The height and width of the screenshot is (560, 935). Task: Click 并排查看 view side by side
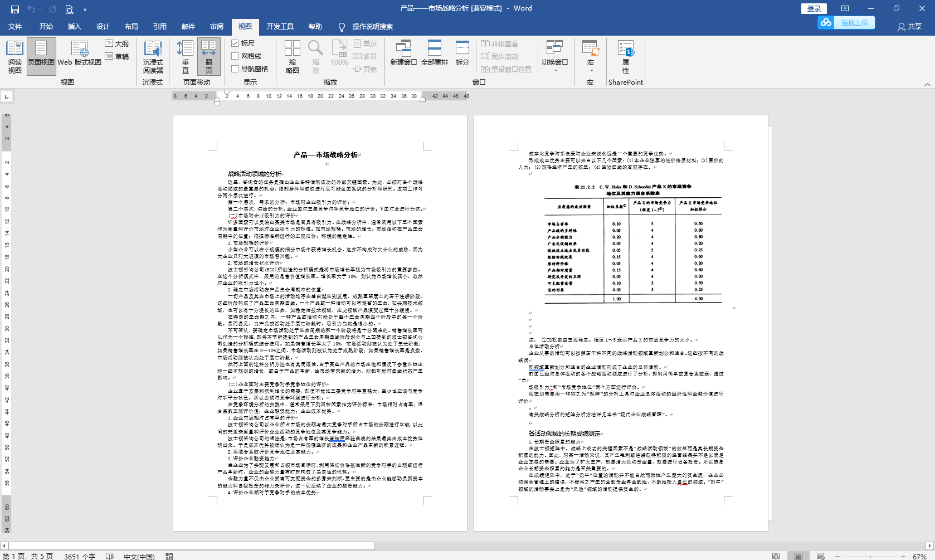pos(500,43)
